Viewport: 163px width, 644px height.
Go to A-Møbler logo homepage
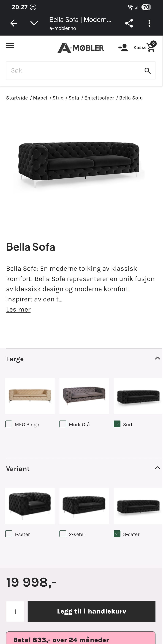pyautogui.click(x=80, y=48)
